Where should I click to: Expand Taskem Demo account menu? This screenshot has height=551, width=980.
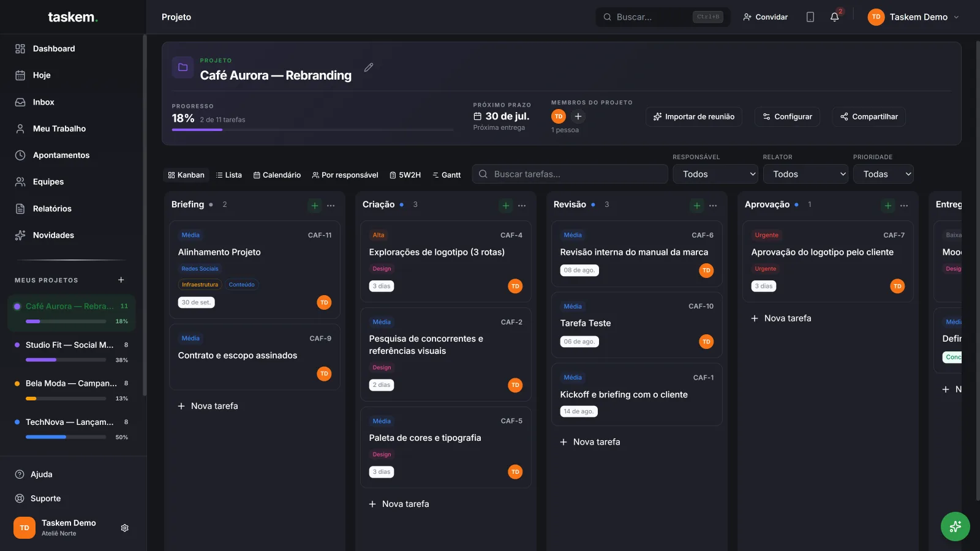(x=913, y=17)
